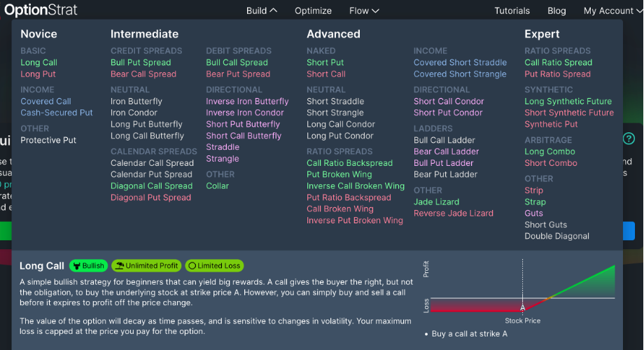Open Long Synthetic Future
This screenshot has width=644, height=350.
[568, 101]
